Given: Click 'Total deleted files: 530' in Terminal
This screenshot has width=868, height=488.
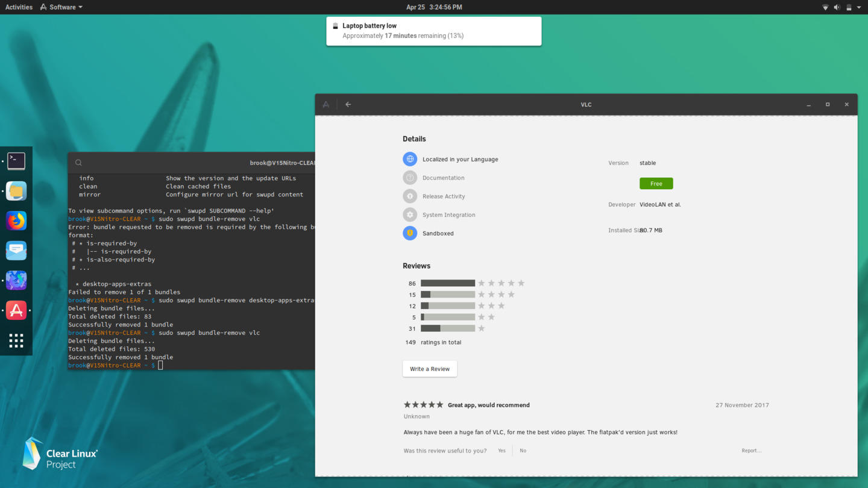Looking at the screenshot, I should 112,349.
